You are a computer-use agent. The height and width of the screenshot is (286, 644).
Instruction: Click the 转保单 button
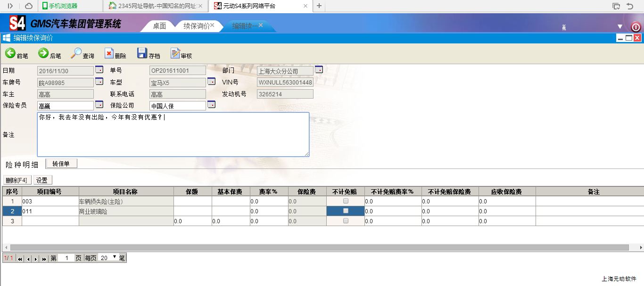click(61, 164)
